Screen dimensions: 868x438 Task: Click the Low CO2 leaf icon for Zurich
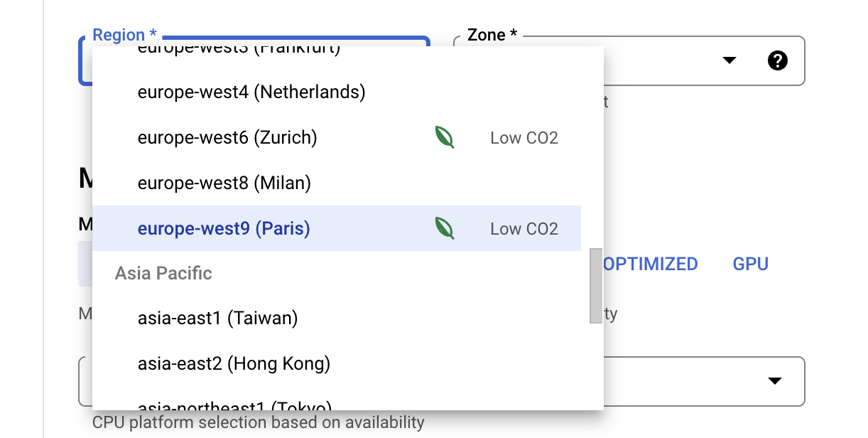[445, 137]
